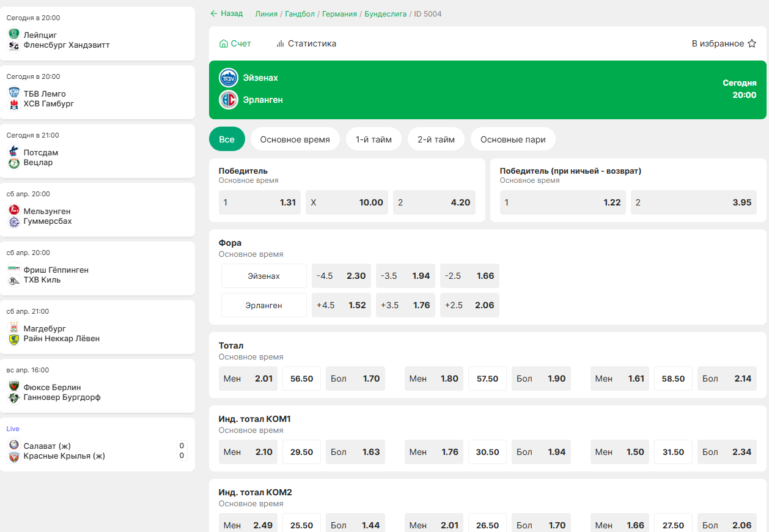Bet on draw X at 10.00

pyautogui.click(x=347, y=202)
